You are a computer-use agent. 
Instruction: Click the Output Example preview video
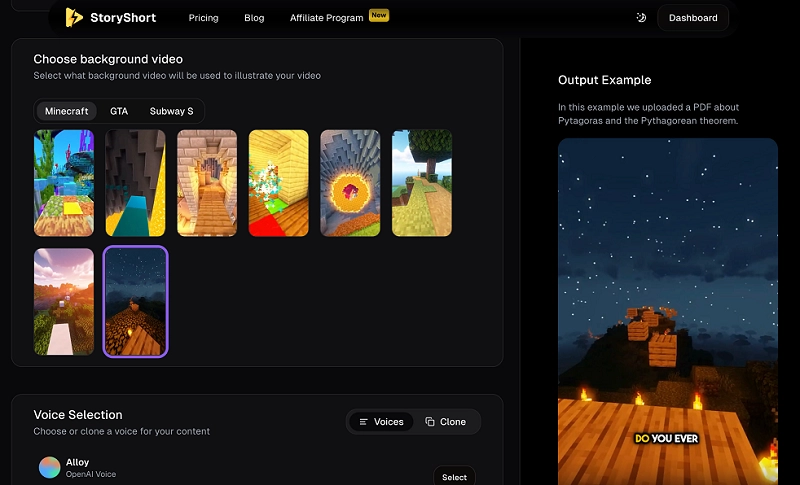(x=667, y=311)
